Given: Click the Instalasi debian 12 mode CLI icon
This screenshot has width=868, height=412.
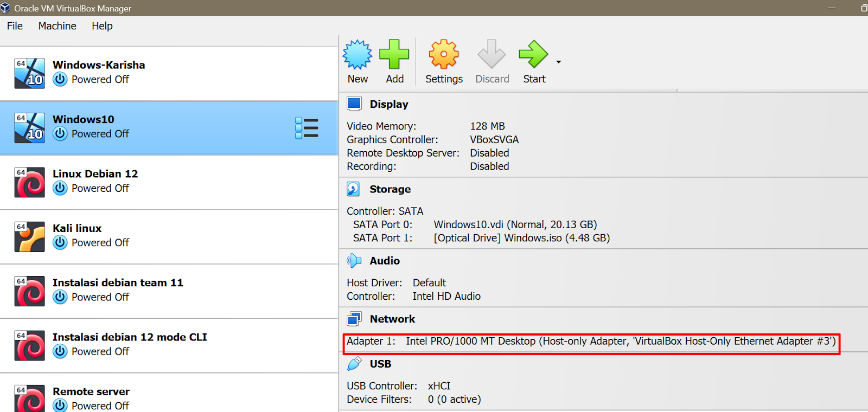Looking at the screenshot, I should (x=29, y=346).
